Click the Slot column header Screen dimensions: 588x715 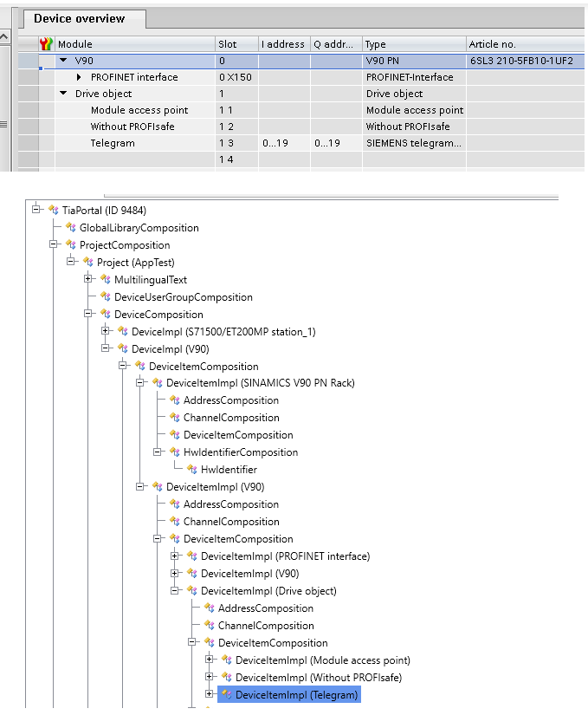[x=236, y=44]
